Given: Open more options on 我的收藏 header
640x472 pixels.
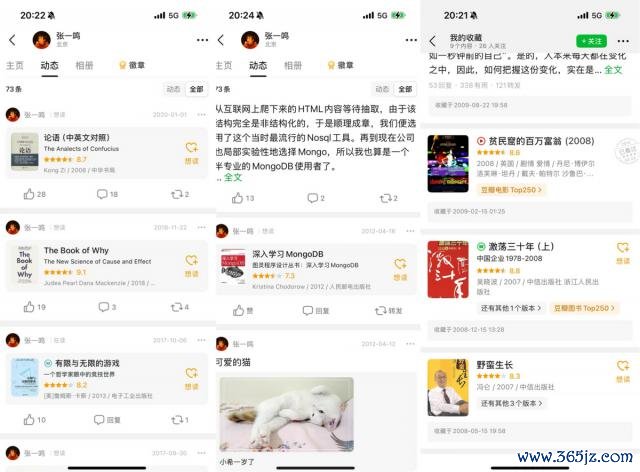Looking at the screenshot, I should tap(623, 41).
